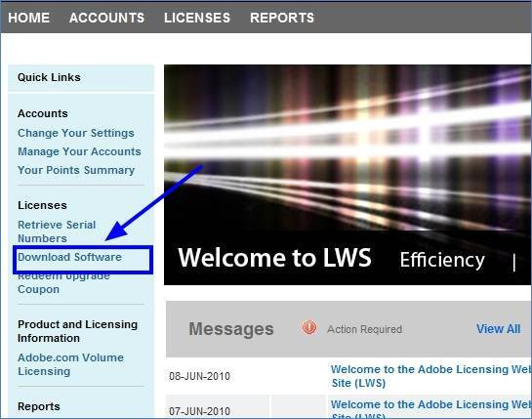Open Retrieve Serial Numbers link
The height and width of the screenshot is (419, 532).
pyautogui.click(x=57, y=231)
